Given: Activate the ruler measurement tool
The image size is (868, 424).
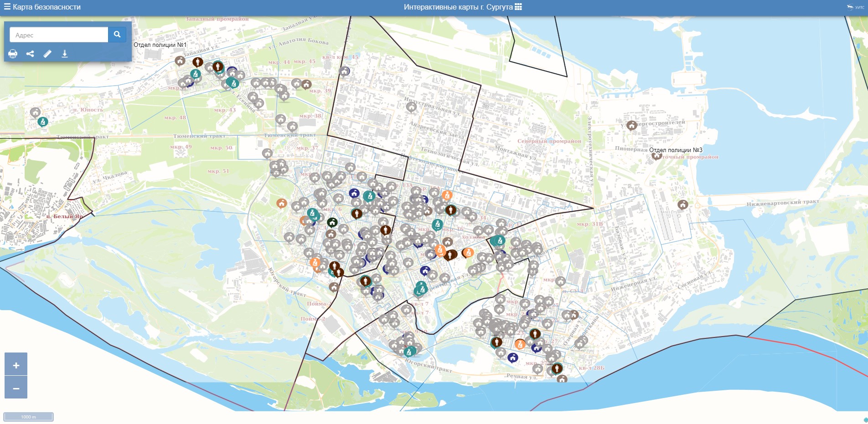Looking at the screenshot, I should pyautogui.click(x=47, y=54).
